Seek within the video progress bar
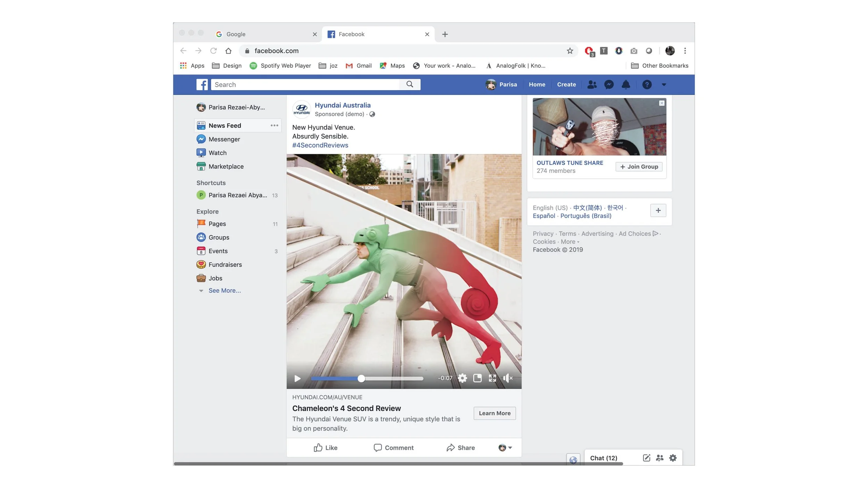This screenshot has width=868, height=488. pos(367,378)
